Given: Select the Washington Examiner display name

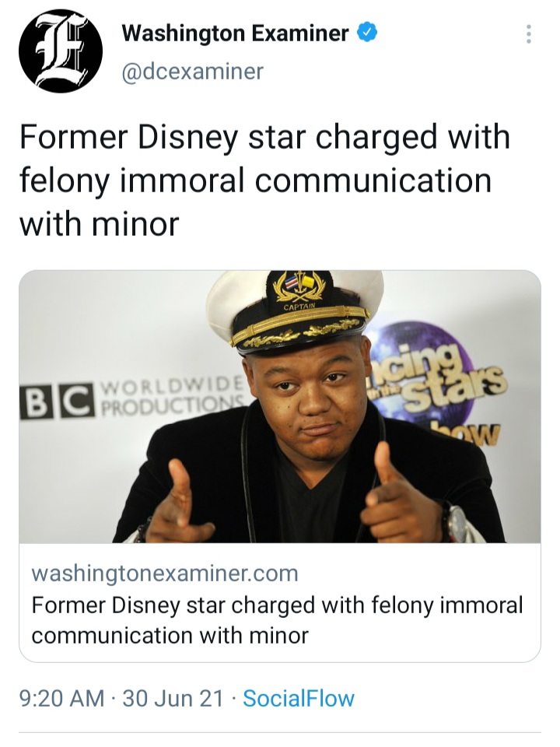Looking at the screenshot, I should point(235,33).
